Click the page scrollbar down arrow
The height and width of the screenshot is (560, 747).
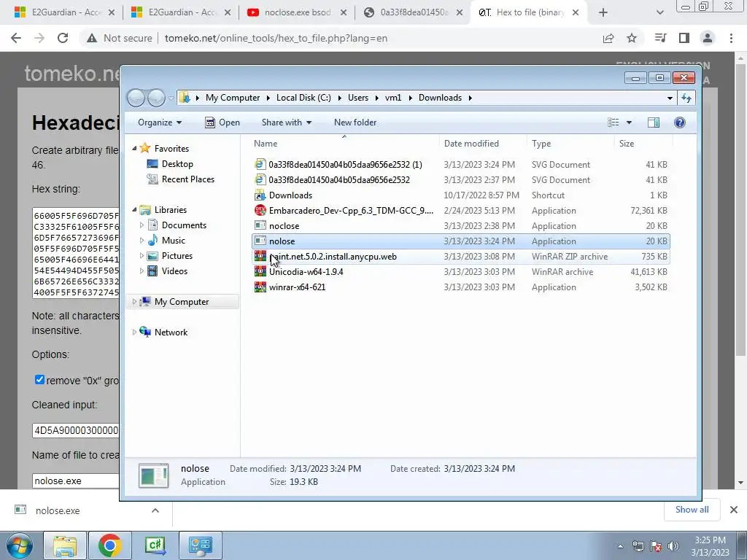tap(741, 483)
